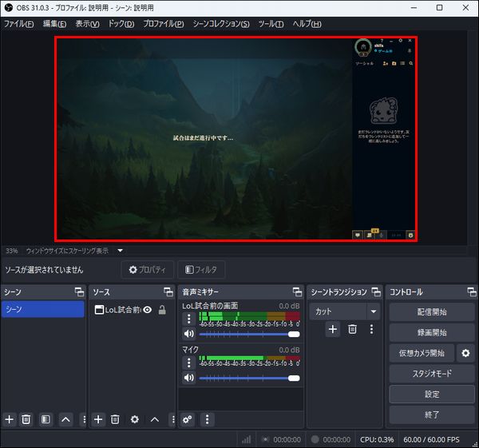Click the recording status icon in the status bar
Image resolution: width=479 pixels, height=448 pixels.
click(x=315, y=439)
